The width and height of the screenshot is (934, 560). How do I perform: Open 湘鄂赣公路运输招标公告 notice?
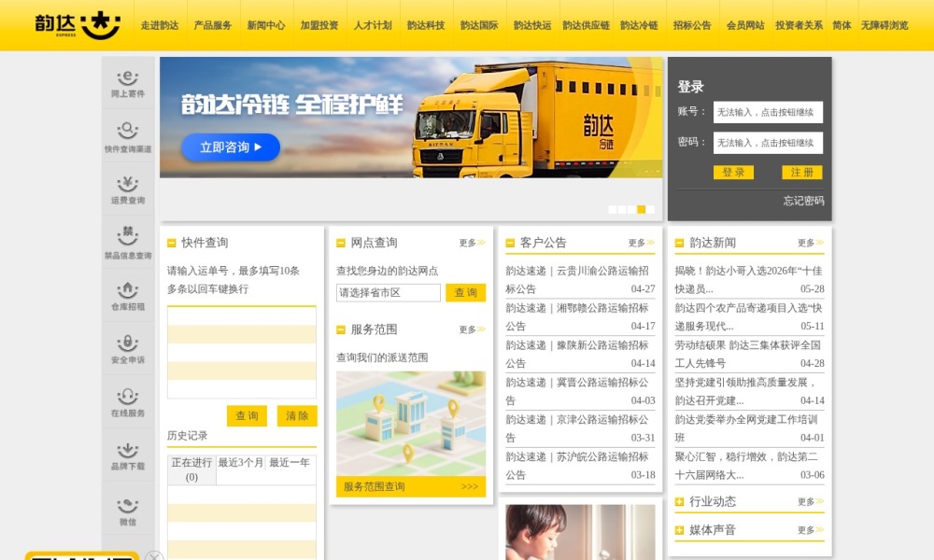[580, 316]
